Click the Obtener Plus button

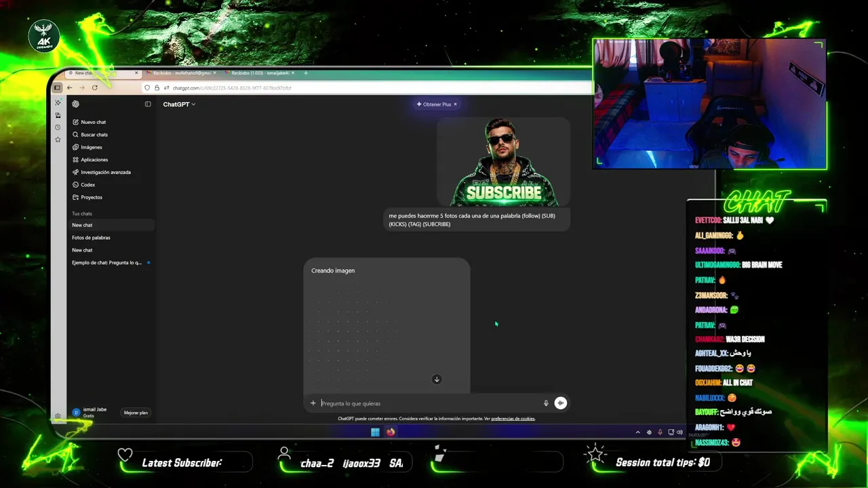coord(434,104)
